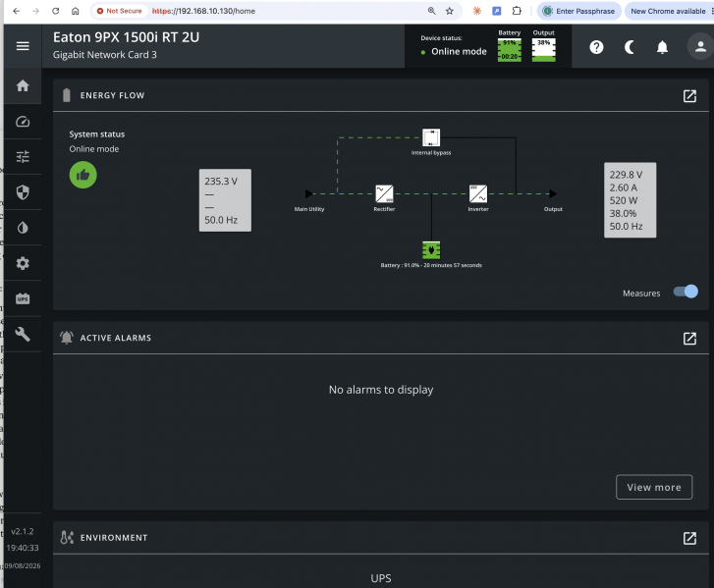Click the Output arrow label in diagram
This screenshot has width=714, height=588.
click(x=553, y=209)
